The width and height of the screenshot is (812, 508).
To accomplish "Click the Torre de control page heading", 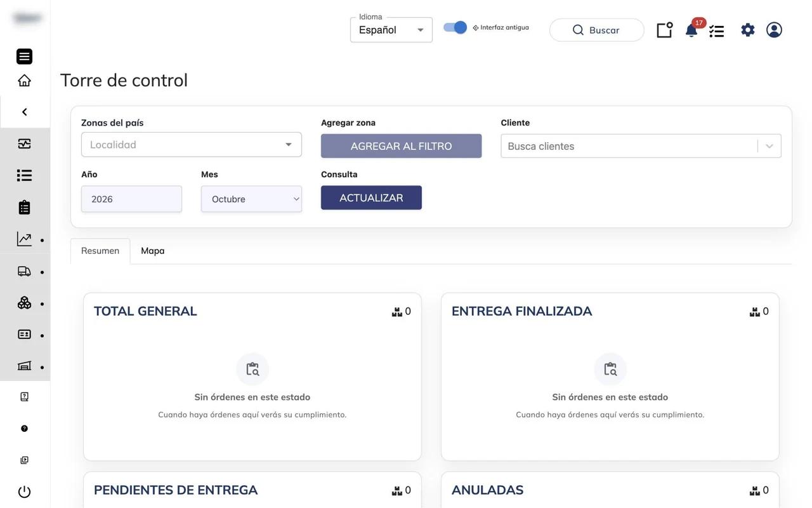I will [124, 80].
